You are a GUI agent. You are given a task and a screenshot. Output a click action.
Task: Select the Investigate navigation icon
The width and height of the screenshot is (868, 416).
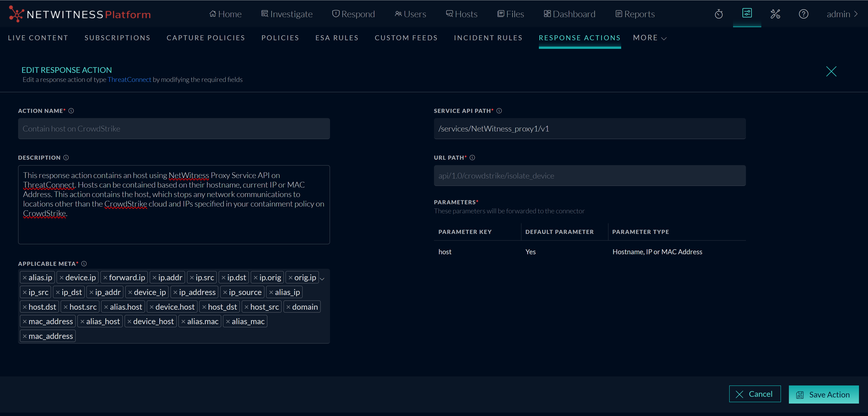pos(265,14)
